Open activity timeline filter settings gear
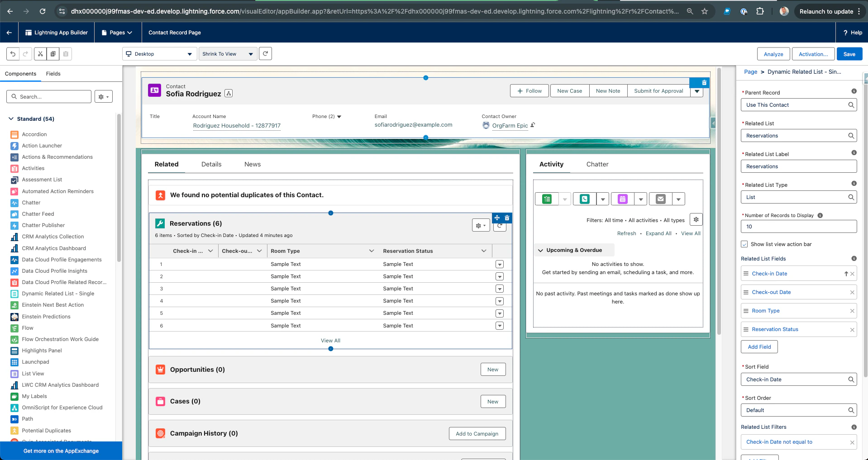 (696, 220)
